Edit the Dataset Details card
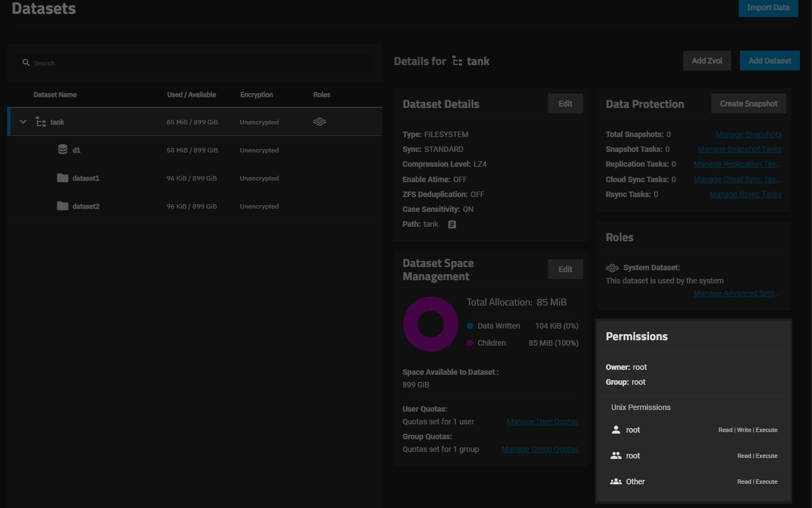 tap(565, 104)
